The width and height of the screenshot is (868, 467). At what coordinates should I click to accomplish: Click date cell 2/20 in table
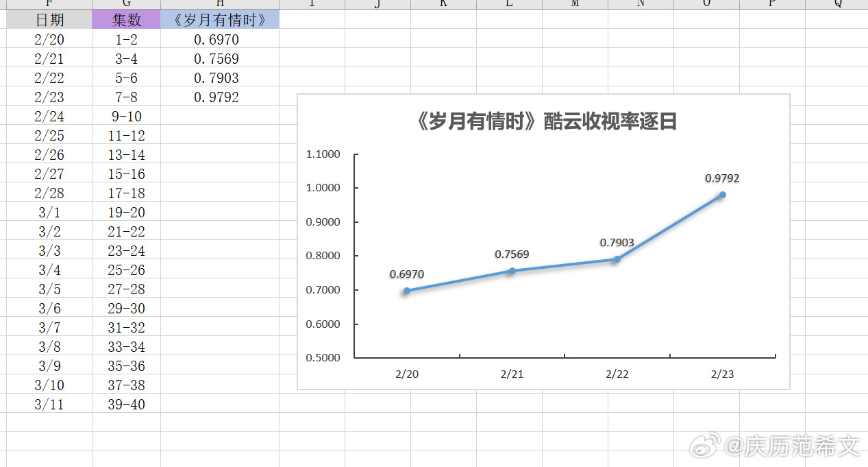pyautogui.click(x=49, y=39)
